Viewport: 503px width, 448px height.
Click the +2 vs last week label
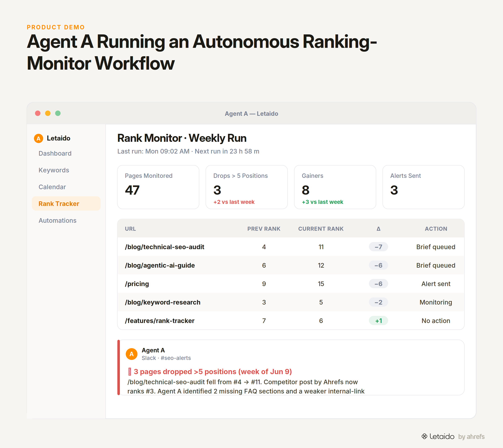[234, 202]
